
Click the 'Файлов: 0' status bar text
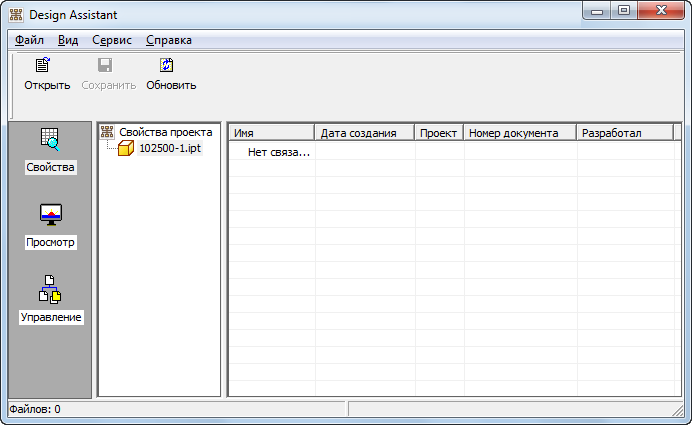[x=35, y=410]
